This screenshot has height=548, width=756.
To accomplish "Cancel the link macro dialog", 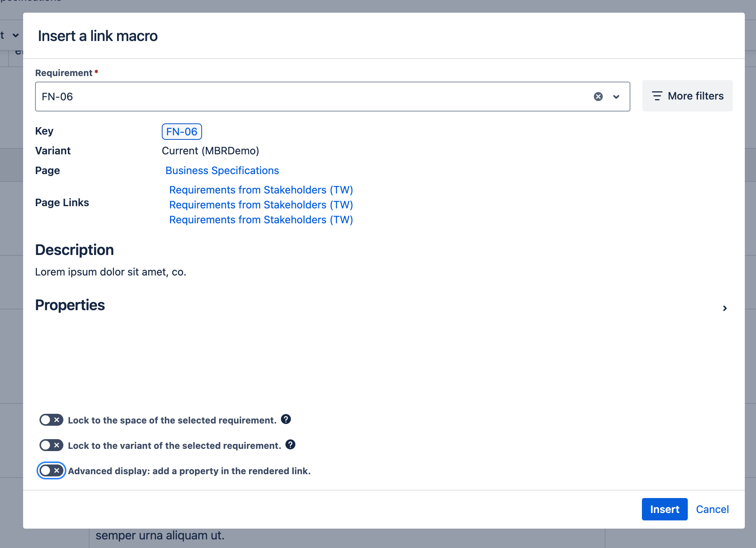I will 712,509.
